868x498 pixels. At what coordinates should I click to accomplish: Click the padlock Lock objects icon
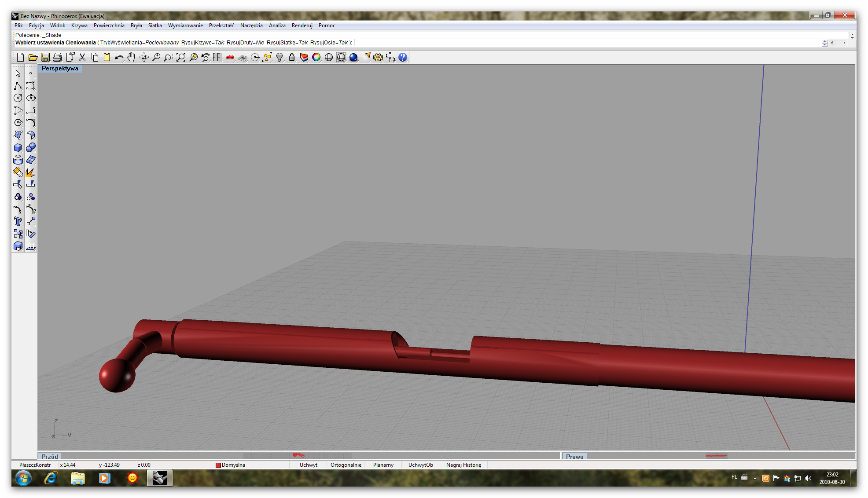292,57
